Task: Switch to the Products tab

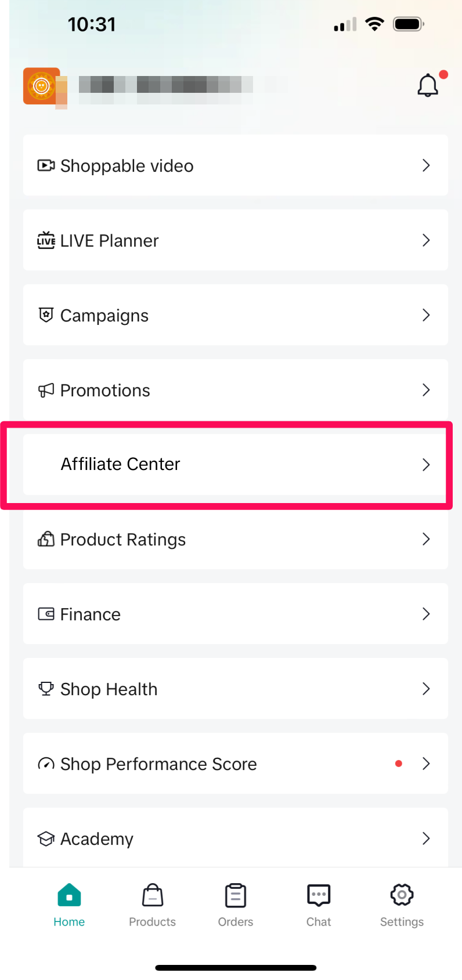Action: click(152, 905)
